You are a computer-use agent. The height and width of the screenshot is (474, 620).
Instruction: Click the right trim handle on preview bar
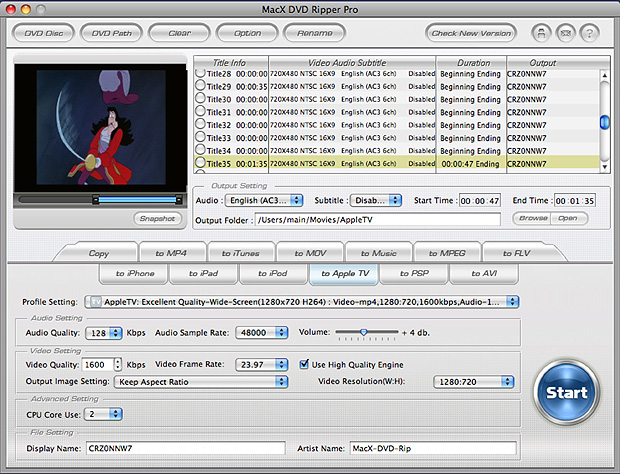click(x=179, y=200)
